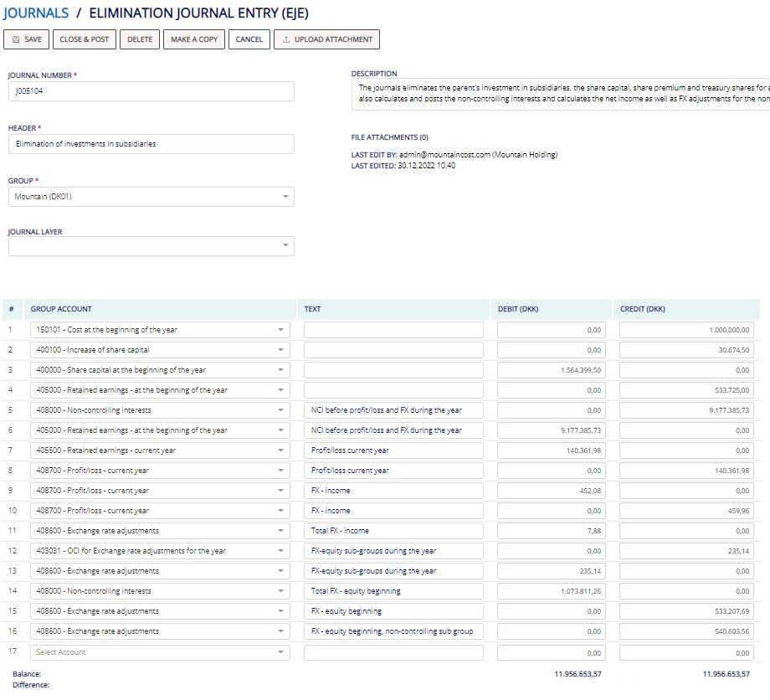Image resolution: width=770 pixels, height=700 pixels.
Task: Click the CANCEL button
Action: [x=249, y=39]
